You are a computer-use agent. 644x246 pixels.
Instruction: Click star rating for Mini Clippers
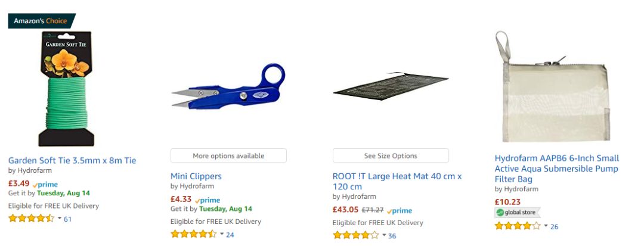point(193,234)
